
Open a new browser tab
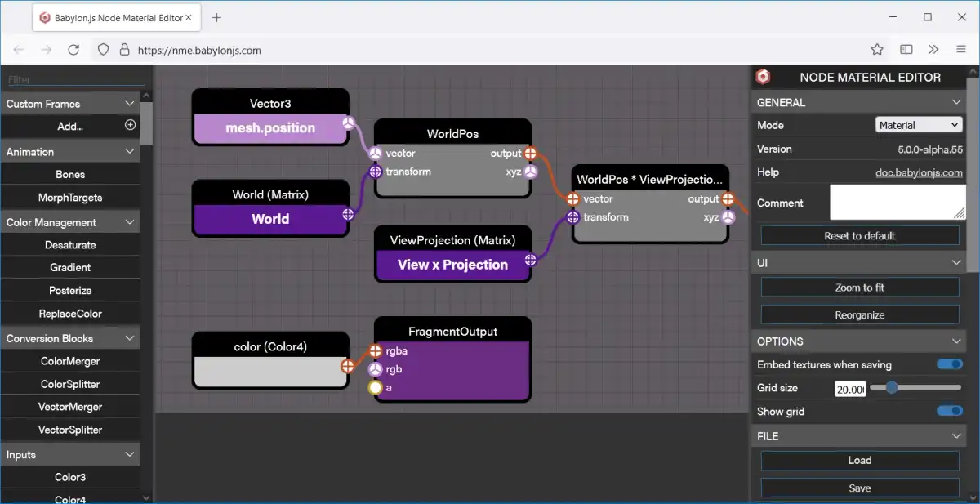(216, 17)
